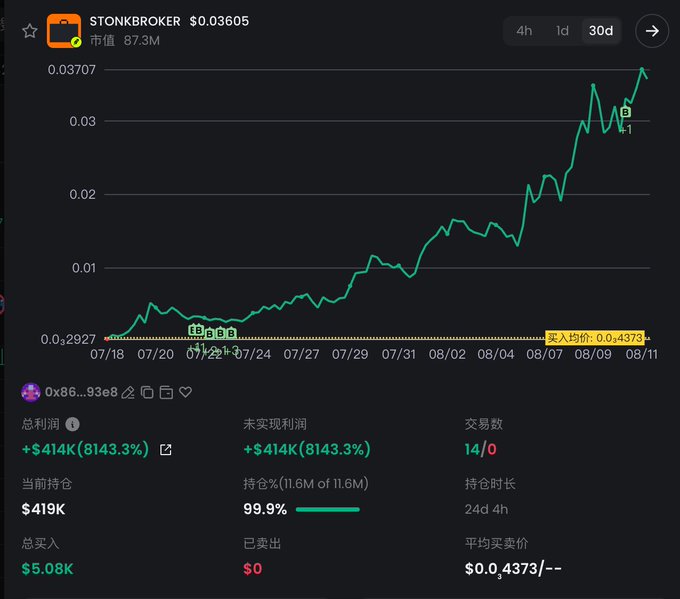Click the STONKBROKER token name
Viewport: 680px width, 599px height.
tap(135, 21)
